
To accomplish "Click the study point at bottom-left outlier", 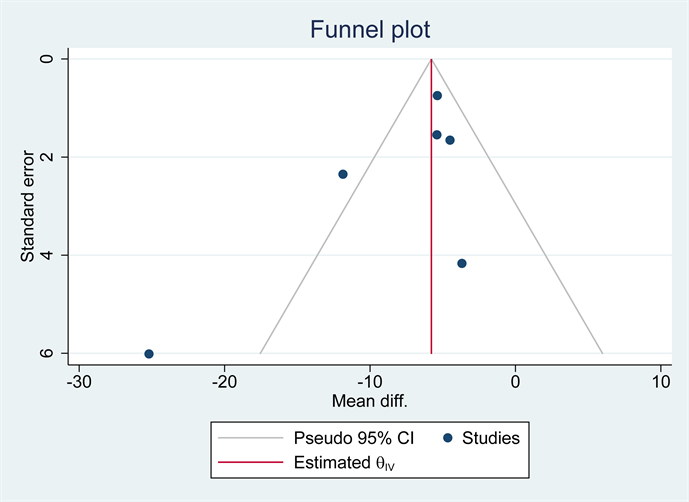I will [149, 354].
